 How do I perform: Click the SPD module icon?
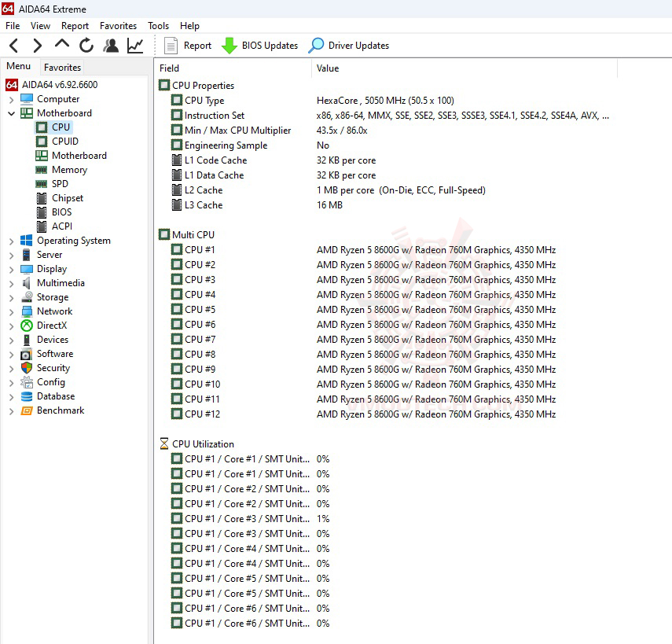tap(42, 184)
